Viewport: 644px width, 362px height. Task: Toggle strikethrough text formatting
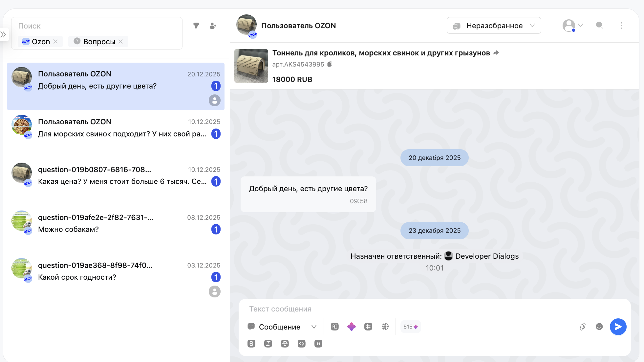[x=285, y=344]
